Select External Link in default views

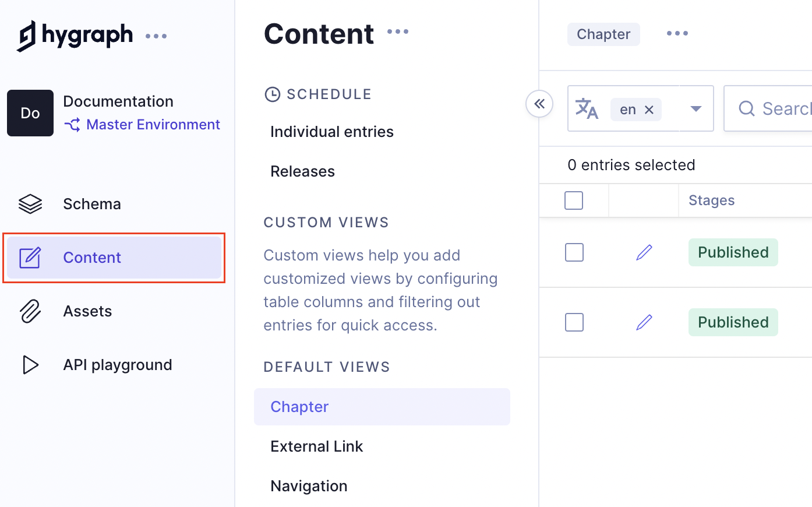coord(316,446)
